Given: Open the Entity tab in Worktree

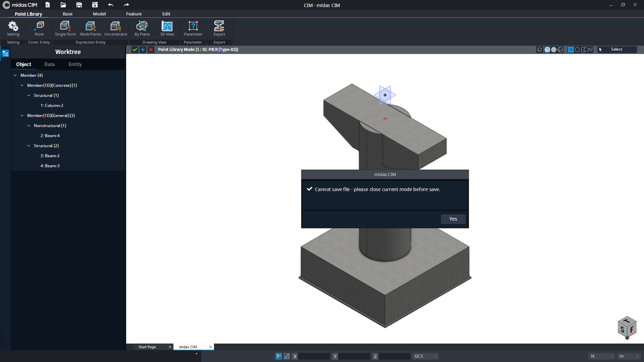Looking at the screenshot, I should pos(75,64).
